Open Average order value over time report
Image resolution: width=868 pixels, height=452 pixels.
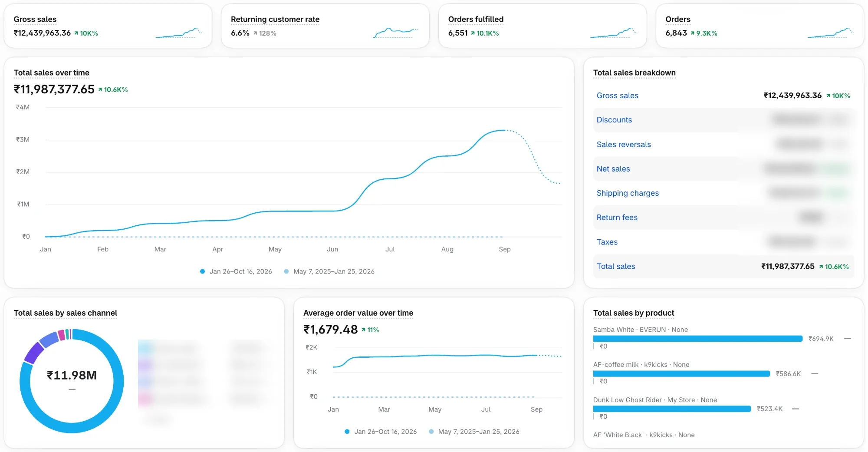[x=358, y=313]
